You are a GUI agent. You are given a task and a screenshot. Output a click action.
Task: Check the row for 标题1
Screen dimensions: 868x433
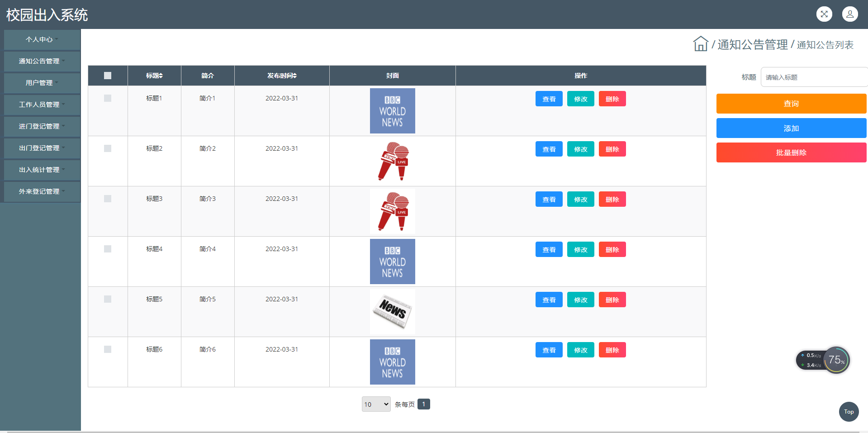[x=108, y=98]
